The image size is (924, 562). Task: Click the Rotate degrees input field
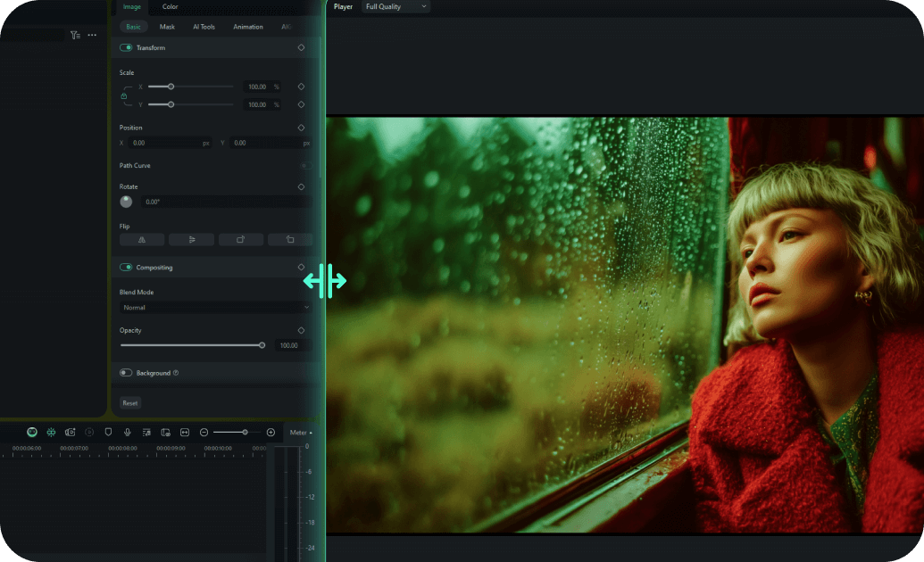[x=226, y=202]
